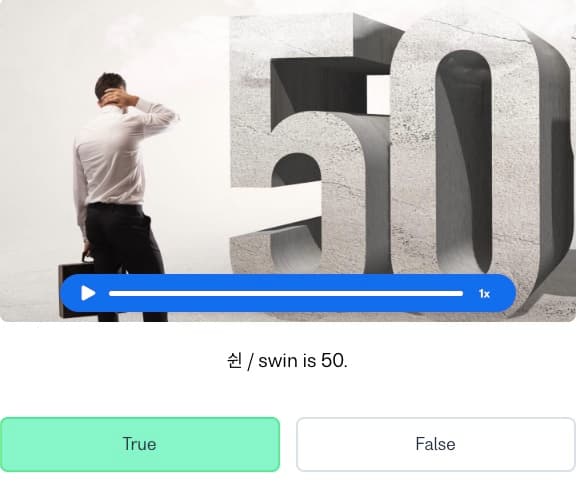
Task: Play the audio clip
Action: coord(88,294)
